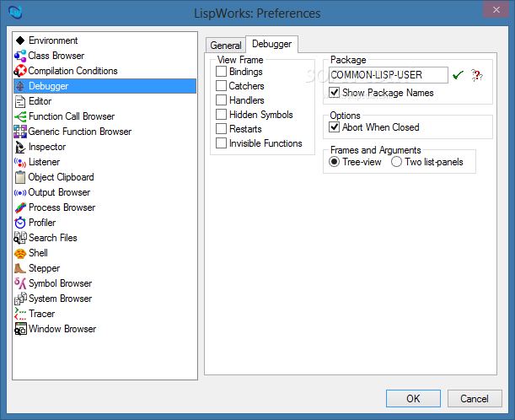Click the Tracer arrows icon
The width and height of the screenshot is (515, 420).
(x=20, y=314)
